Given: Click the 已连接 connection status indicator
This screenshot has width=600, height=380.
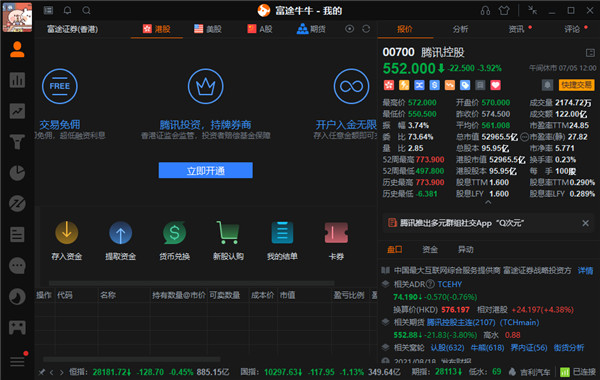Looking at the screenshot, I should [x=578, y=372].
